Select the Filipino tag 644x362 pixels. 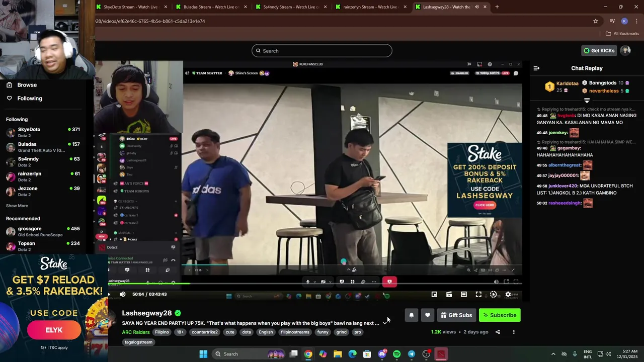(x=162, y=332)
